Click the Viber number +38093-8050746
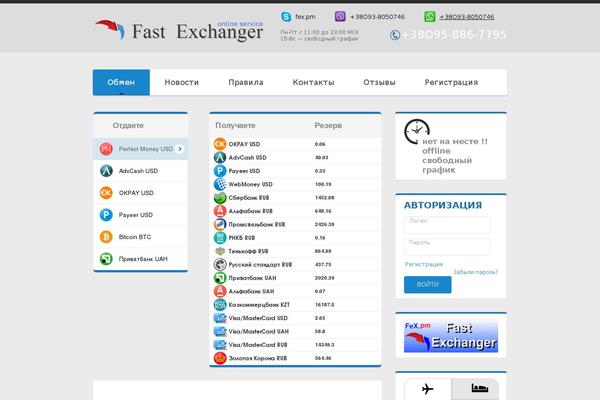Image resolution: width=600 pixels, height=400 pixels. tap(377, 17)
